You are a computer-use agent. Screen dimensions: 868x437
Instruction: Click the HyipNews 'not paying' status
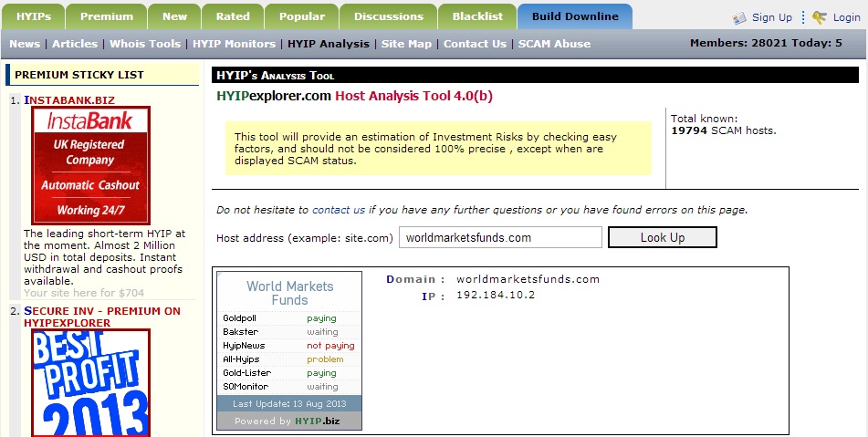click(x=330, y=345)
